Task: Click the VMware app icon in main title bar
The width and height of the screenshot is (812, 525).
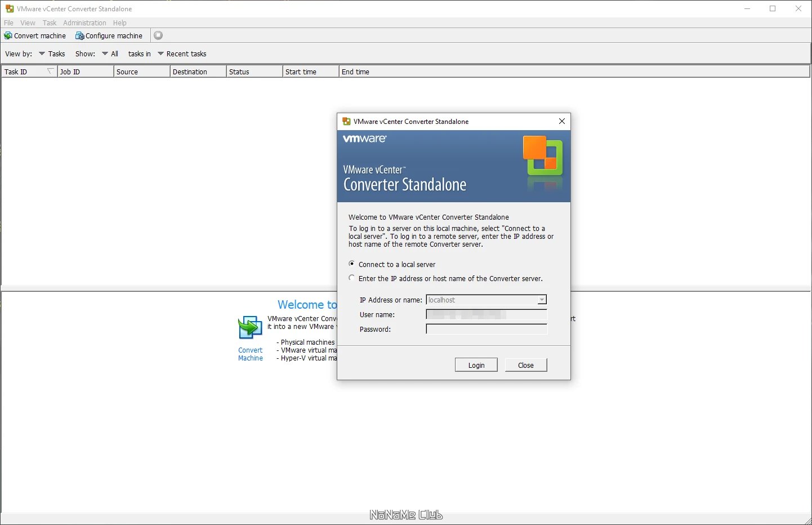Action: 9,8
